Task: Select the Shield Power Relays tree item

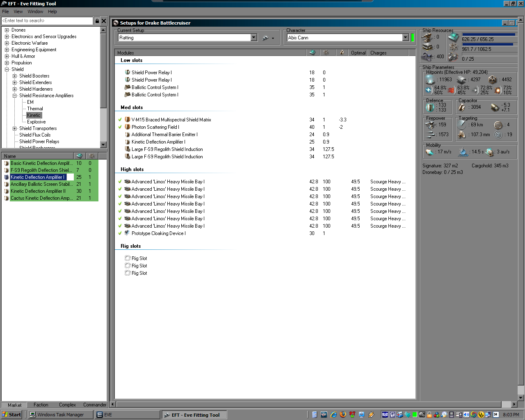Action: click(39, 142)
